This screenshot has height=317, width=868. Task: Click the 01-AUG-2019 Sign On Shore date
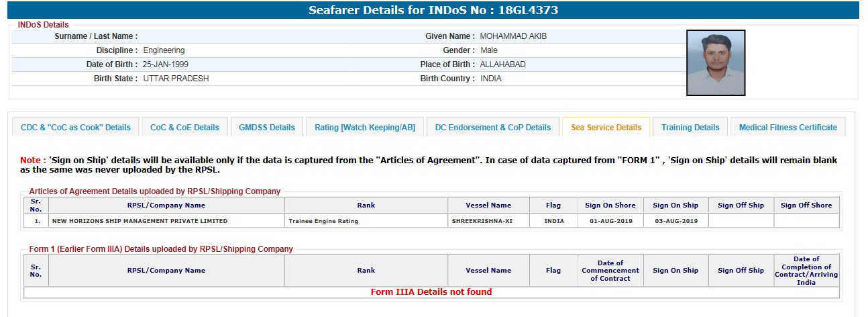coord(610,221)
